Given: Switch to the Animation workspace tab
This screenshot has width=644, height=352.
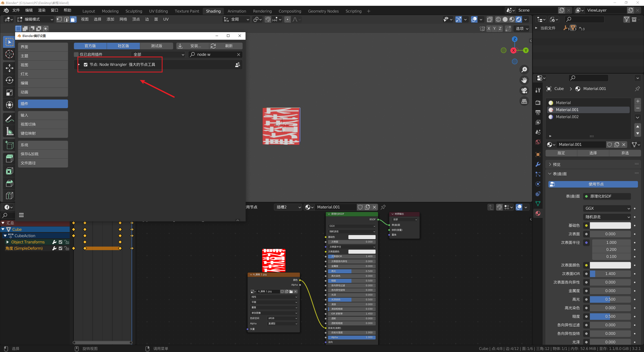Looking at the screenshot, I should pos(236,11).
